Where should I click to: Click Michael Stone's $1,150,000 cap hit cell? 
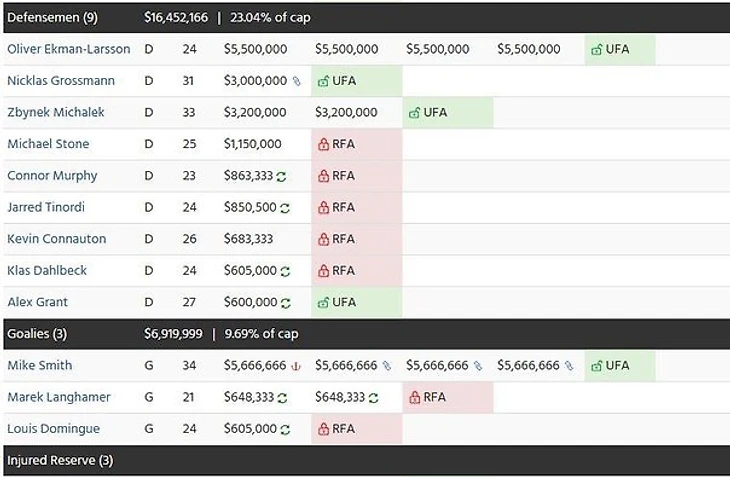point(253,144)
